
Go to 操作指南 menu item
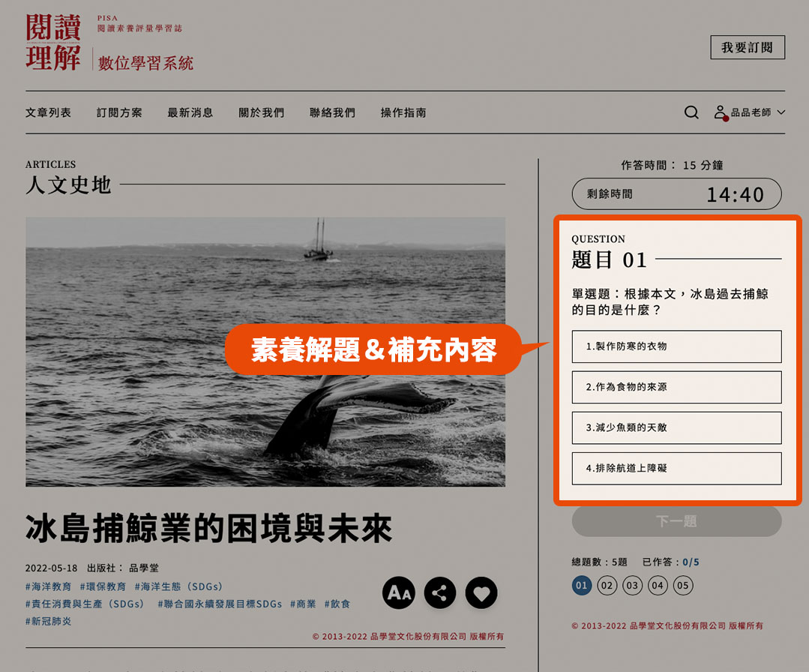pos(403,112)
